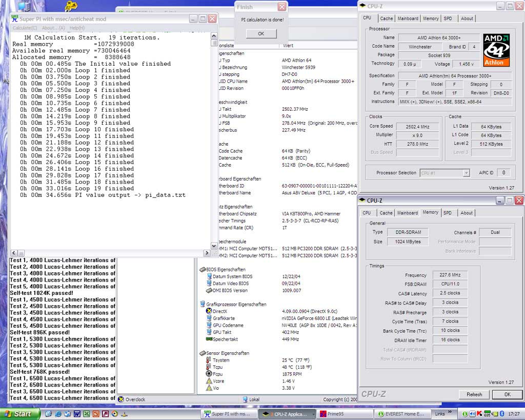Viewport: 525px width, 420px height.
Task: Select SPD tab in Timings CPU-Z window
Action: (447, 213)
